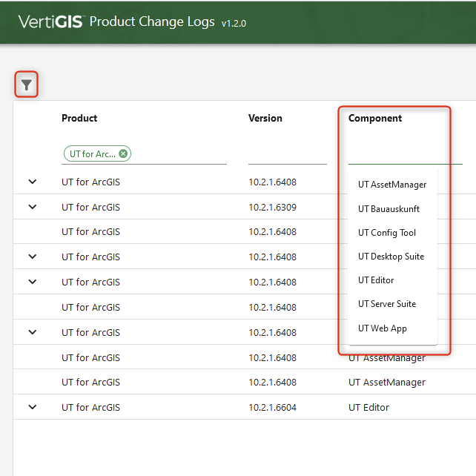
Task: Focus the Product filter input field
Action: coord(144,153)
